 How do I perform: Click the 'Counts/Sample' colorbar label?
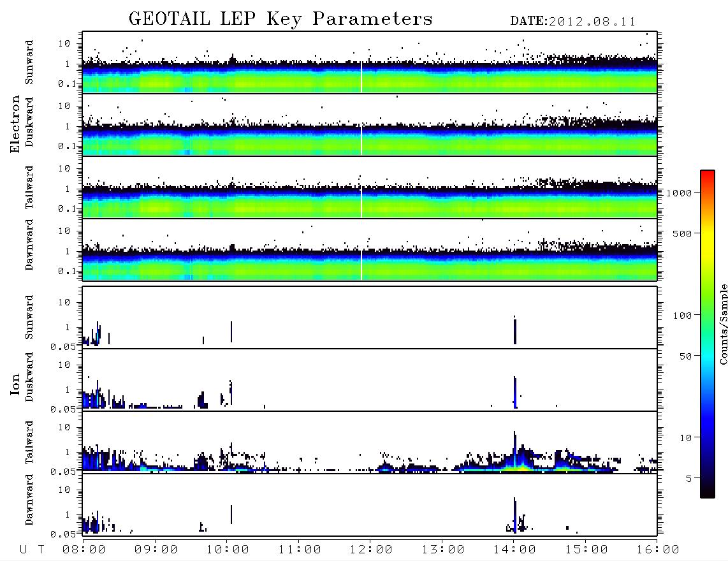(x=723, y=324)
